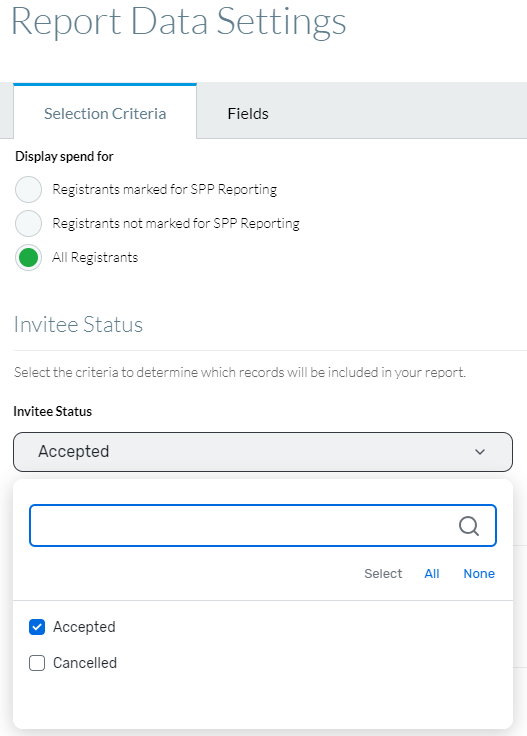Click 'Registrants not marked for SPP Reporting' label text
This screenshot has height=736, width=527.
pyautogui.click(x=176, y=223)
